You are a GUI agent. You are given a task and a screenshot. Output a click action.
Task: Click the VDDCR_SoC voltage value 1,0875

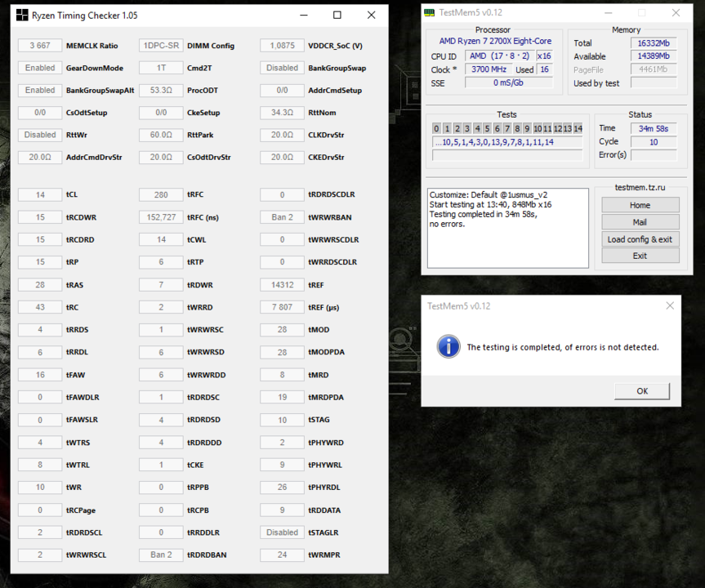click(282, 46)
